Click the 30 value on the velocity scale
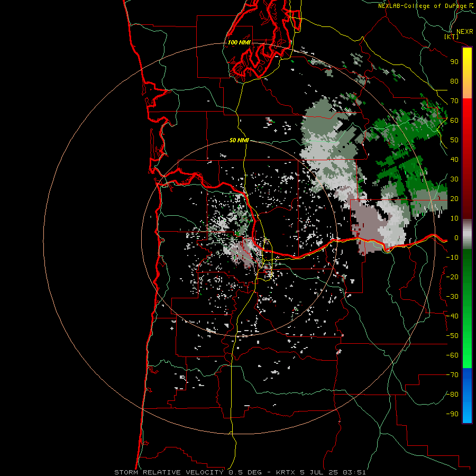The width and height of the screenshot is (476, 476). tap(454, 179)
